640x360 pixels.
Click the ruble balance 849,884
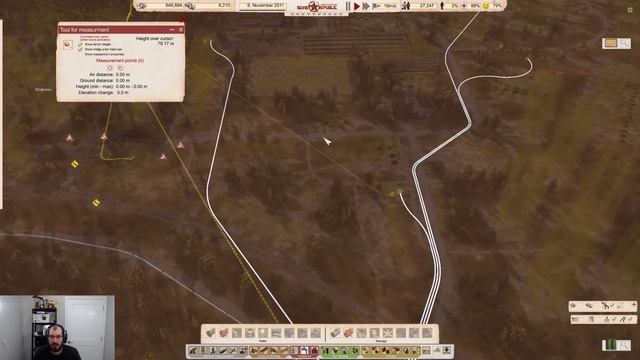tap(174, 6)
